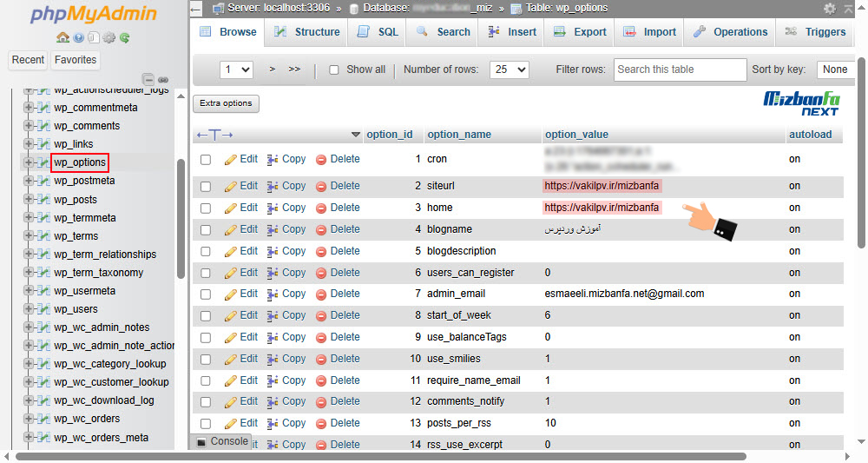The width and height of the screenshot is (868, 463).
Task: Click Copy icon for posts_per_rss row
Action: [x=273, y=423]
